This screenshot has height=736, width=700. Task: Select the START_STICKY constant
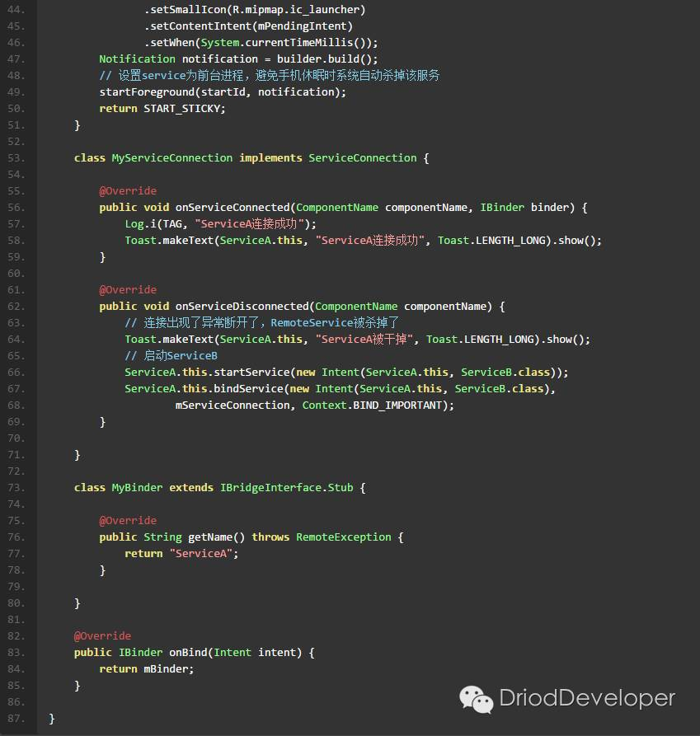pyautogui.click(x=181, y=109)
